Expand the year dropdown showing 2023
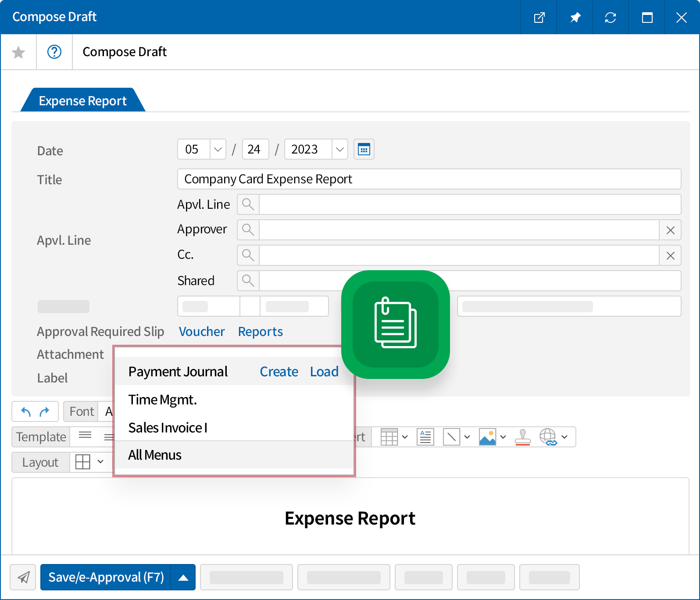700x600 pixels. 339,150
